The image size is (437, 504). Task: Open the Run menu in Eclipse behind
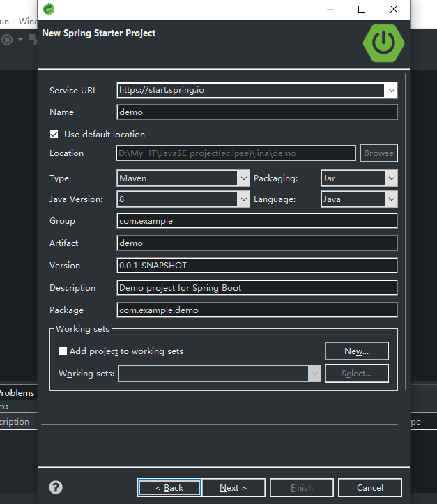[x=4, y=21]
